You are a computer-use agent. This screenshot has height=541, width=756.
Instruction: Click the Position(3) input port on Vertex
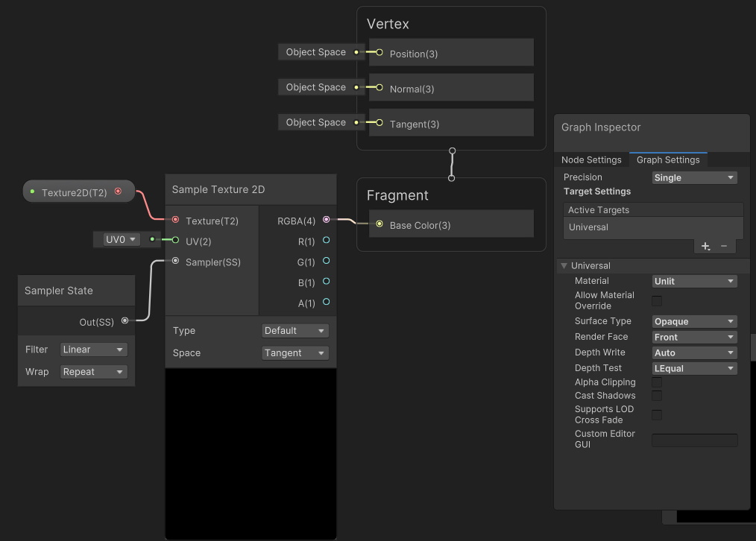point(379,53)
